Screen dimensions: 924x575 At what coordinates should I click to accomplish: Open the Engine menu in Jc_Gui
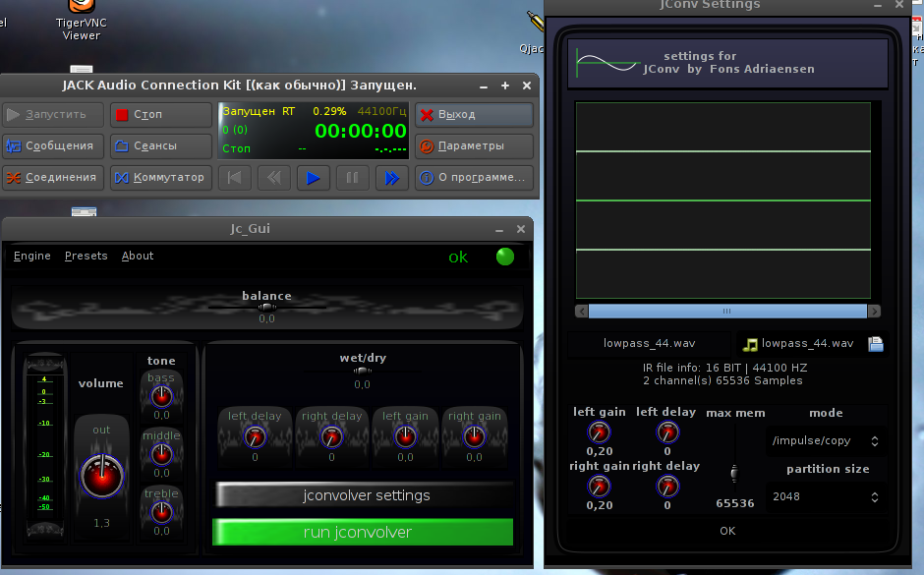(31, 256)
